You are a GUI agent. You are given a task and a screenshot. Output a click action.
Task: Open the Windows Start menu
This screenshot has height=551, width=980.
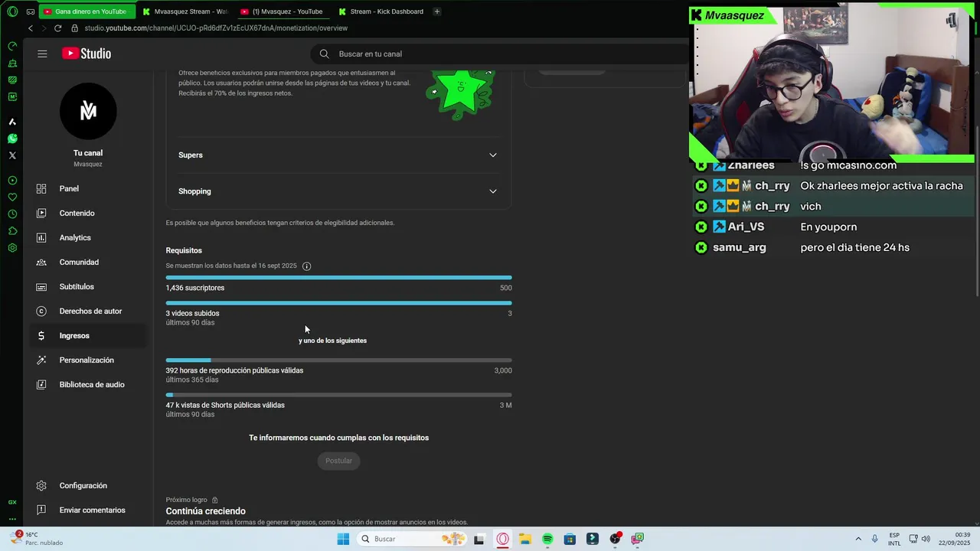coord(343,539)
